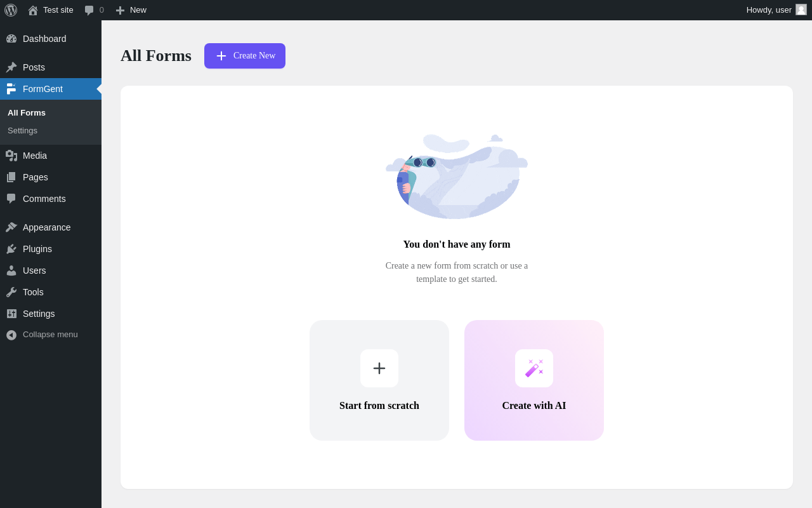The image size is (812, 508).
Task: Open the Media menu label
Action: 35,156
